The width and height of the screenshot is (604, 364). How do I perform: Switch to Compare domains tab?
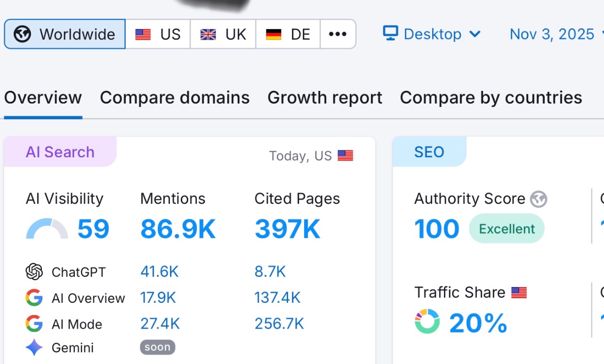pyautogui.click(x=175, y=97)
